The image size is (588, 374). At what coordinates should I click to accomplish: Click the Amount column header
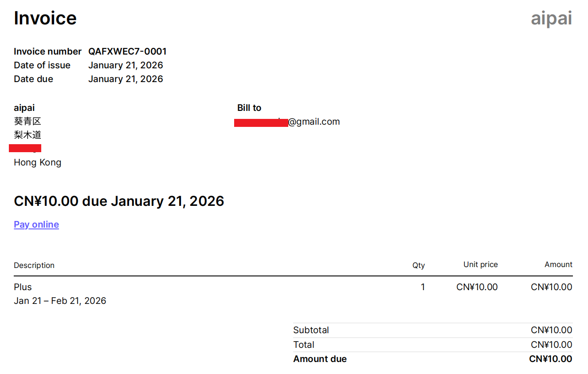(x=558, y=264)
